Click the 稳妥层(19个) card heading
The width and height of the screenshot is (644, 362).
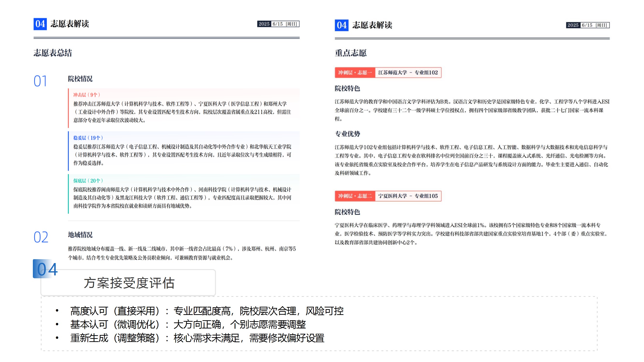point(88,138)
